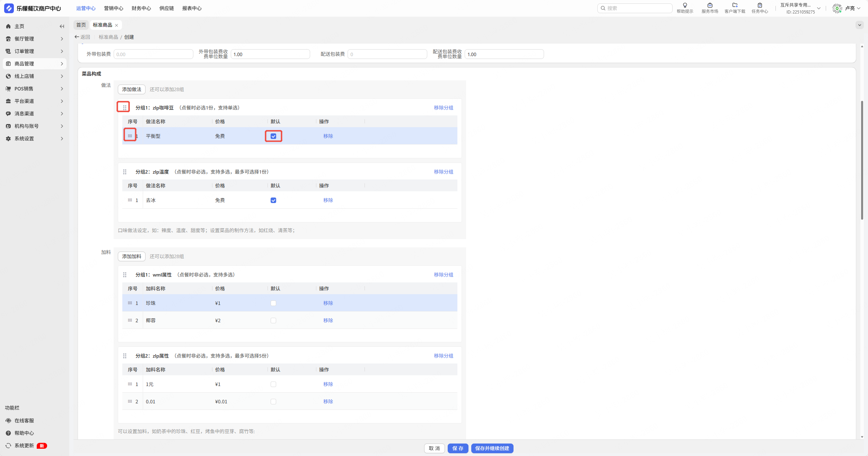Open the 服务市场 icon in header
Screen dimensions: 868x456
click(x=710, y=5)
